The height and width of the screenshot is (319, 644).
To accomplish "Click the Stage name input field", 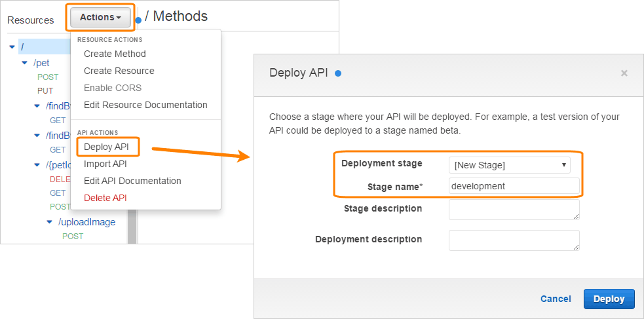I will pyautogui.click(x=514, y=186).
